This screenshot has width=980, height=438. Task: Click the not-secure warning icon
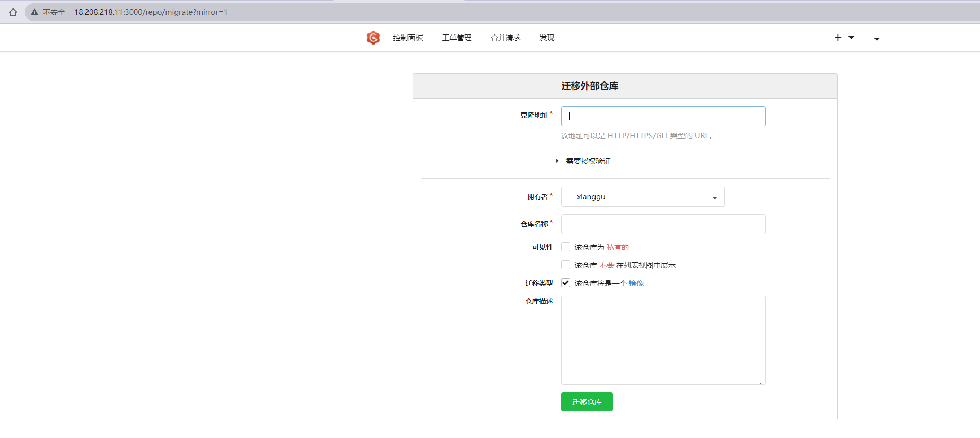34,12
